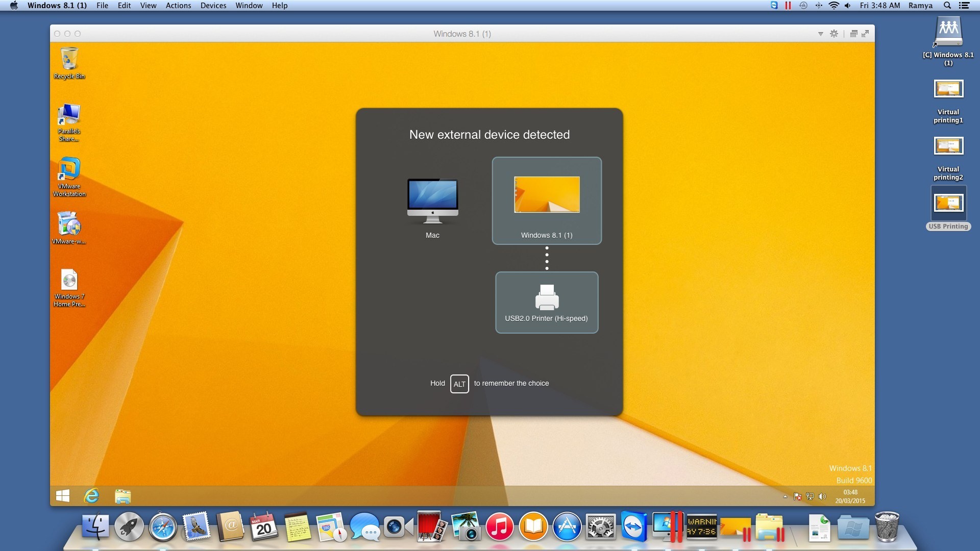Open Internet Explorer from the taskbar
The height and width of the screenshot is (551, 980).
coord(91,496)
